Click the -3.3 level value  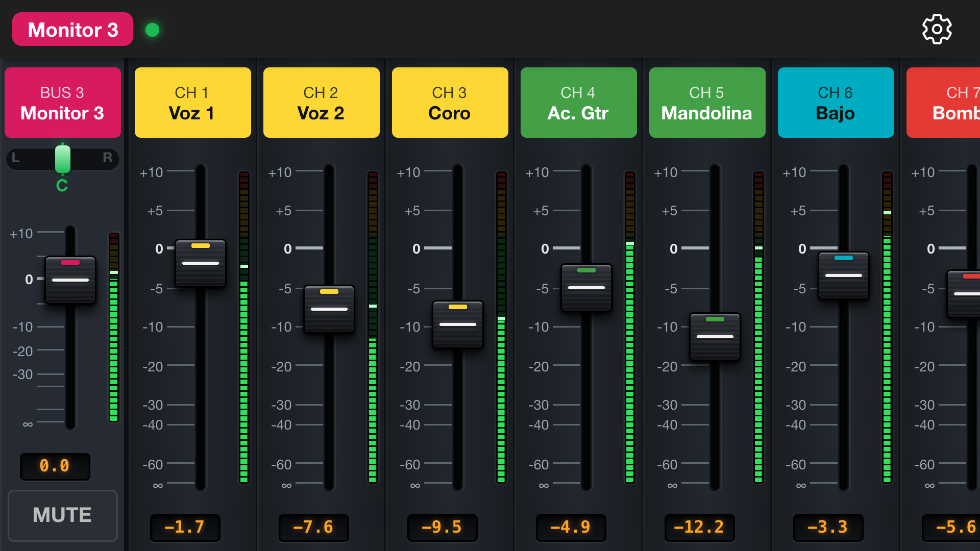tap(828, 527)
